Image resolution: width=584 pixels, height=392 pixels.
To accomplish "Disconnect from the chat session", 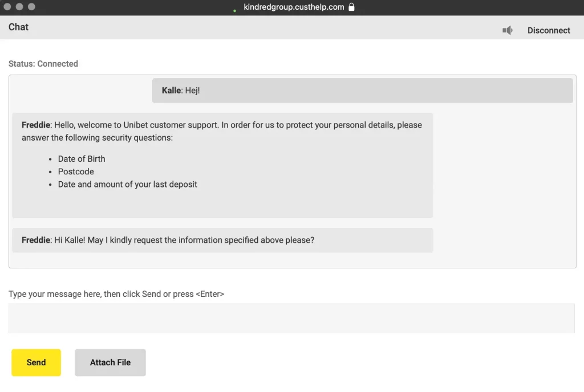I will tap(549, 31).
